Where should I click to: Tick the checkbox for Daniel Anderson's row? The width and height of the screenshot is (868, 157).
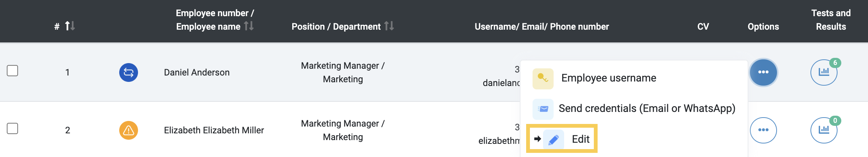click(x=12, y=71)
